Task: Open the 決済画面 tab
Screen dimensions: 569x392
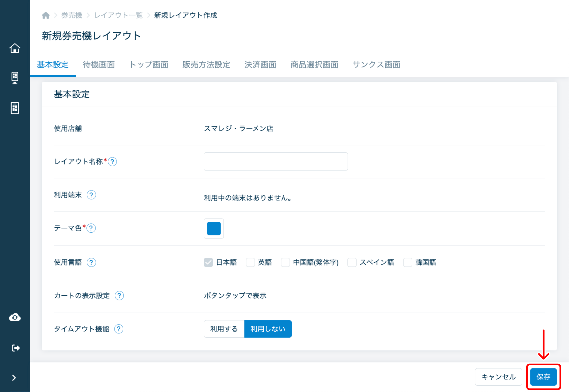Action: (x=260, y=65)
